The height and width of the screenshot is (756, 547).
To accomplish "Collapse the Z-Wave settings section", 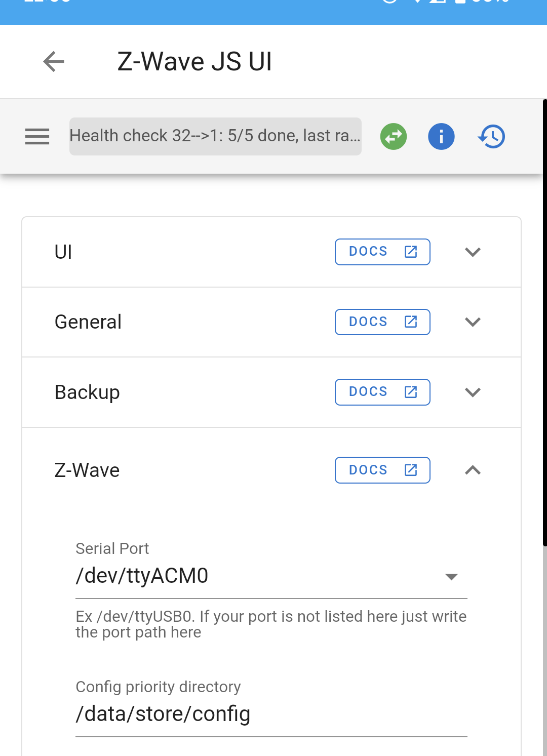I will 472,470.
